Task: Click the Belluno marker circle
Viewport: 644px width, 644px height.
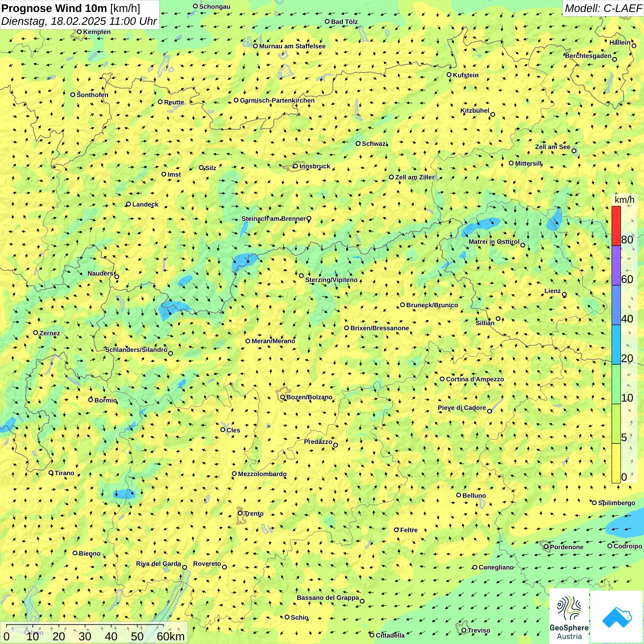Action: pyautogui.click(x=459, y=495)
